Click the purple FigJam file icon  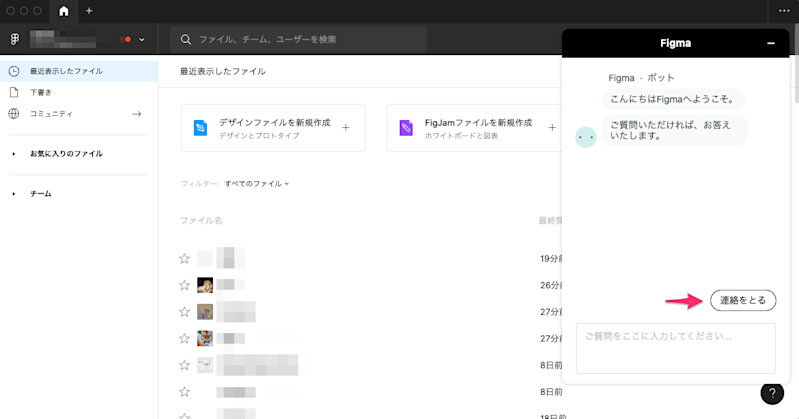tap(406, 128)
